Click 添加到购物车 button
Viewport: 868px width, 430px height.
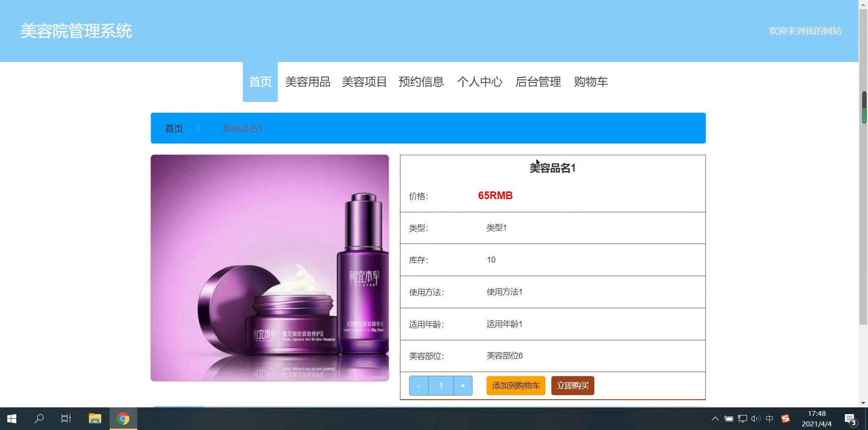tap(516, 386)
